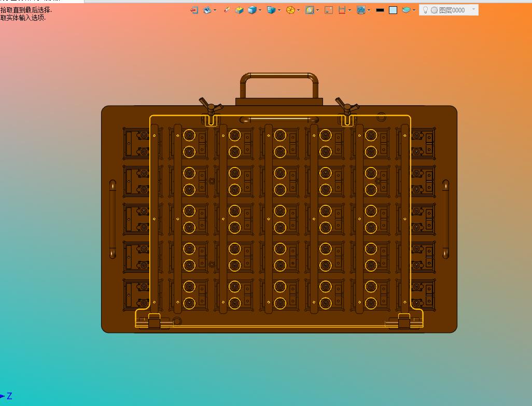Choose the solid blue cube shading icon
Image resolution: width=532 pixels, height=406 pixels.
pyautogui.click(x=252, y=10)
